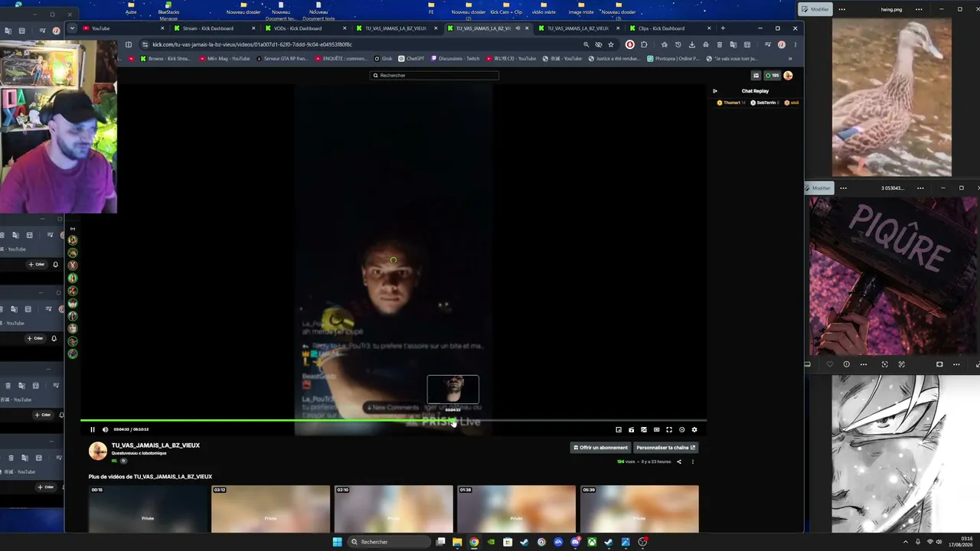Image resolution: width=980 pixels, height=551 pixels.
Task: Click the zoom magnifier icon in the address bar
Action: pyautogui.click(x=586, y=44)
